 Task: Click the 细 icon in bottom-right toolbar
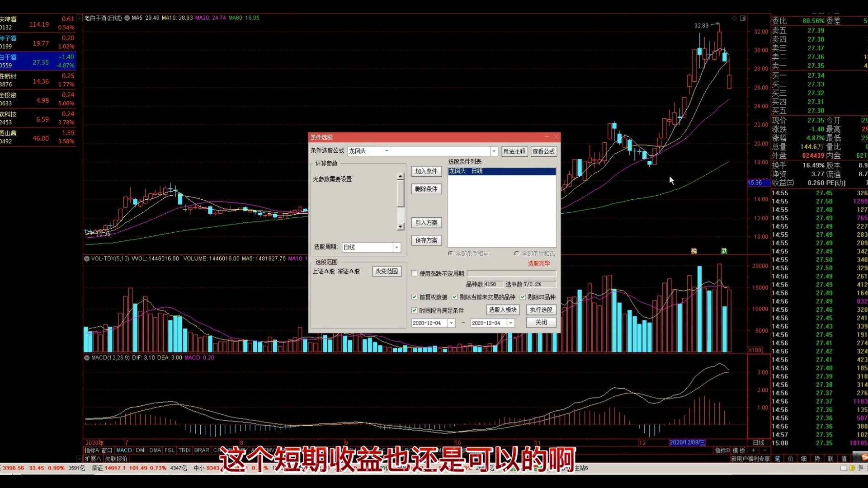pos(804,459)
